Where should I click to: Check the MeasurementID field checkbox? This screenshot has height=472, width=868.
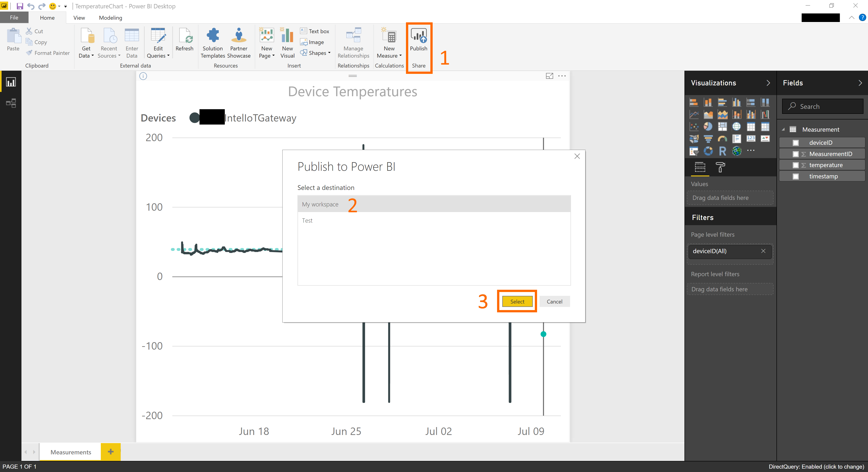[x=796, y=154]
